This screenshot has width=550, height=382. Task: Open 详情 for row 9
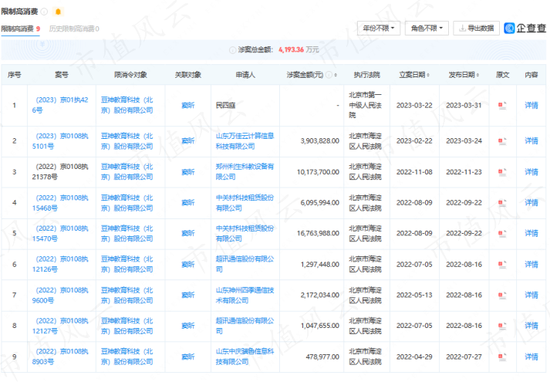pyautogui.click(x=531, y=357)
